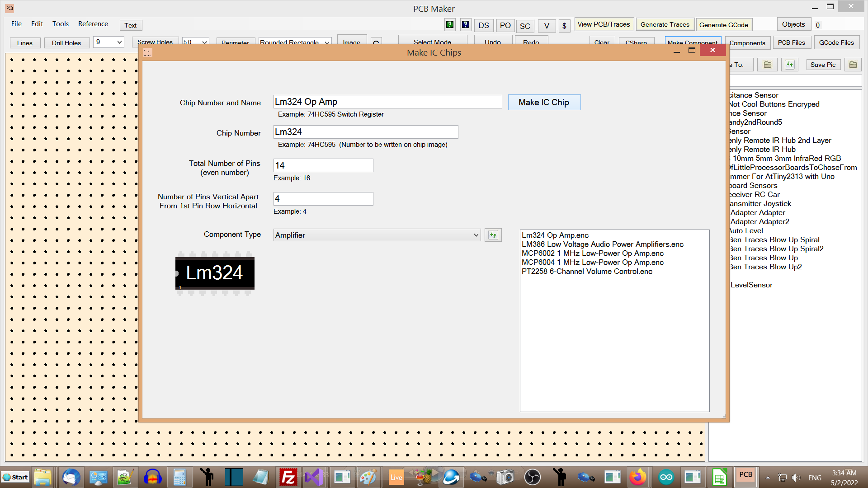This screenshot has width=868, height=488.
Task: Open the File menu
Action: (16, 24)
